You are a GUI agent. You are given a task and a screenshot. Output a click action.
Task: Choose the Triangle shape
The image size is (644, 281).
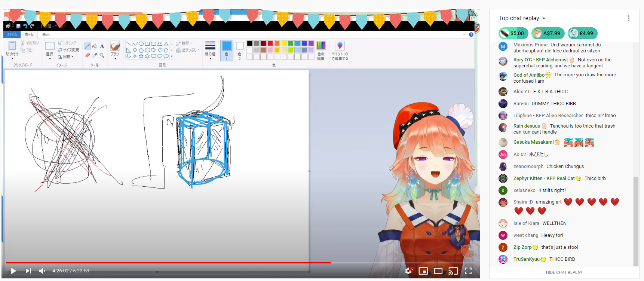[x=166, y=44]
